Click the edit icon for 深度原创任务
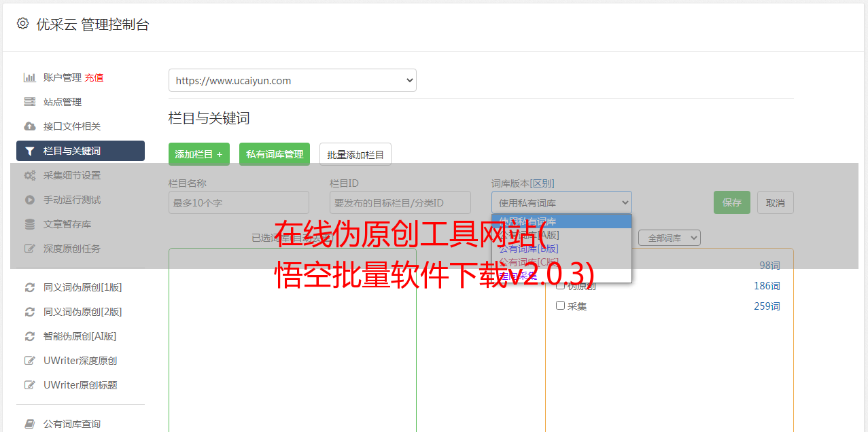Viewport: 868px width, 432px height. [x=29, y=249]
